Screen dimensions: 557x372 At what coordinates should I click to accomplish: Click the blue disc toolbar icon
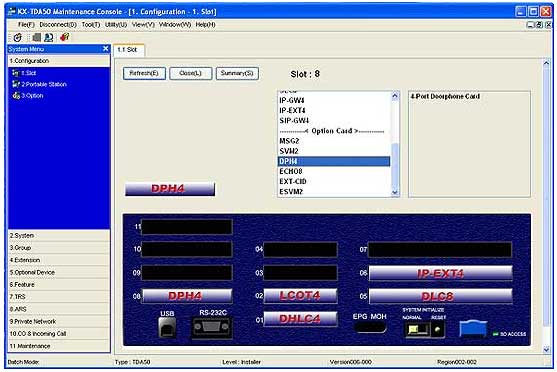(49, 37)
